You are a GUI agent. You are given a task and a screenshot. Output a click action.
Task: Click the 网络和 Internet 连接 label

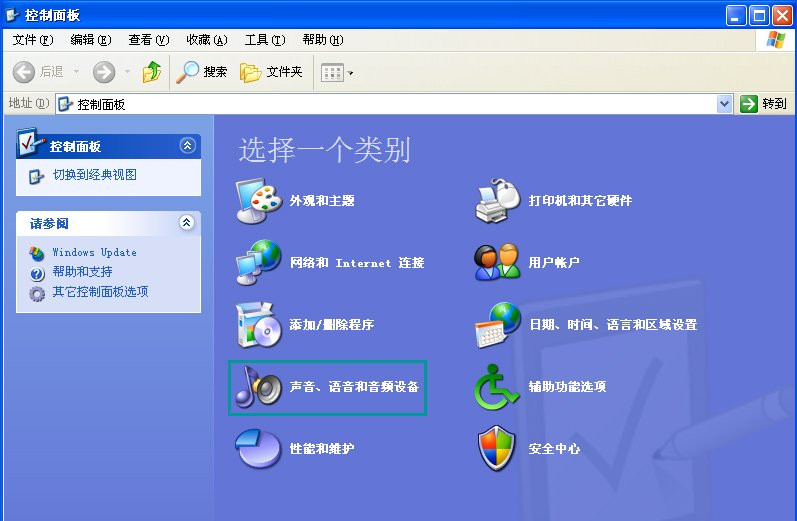coord(357,263)
